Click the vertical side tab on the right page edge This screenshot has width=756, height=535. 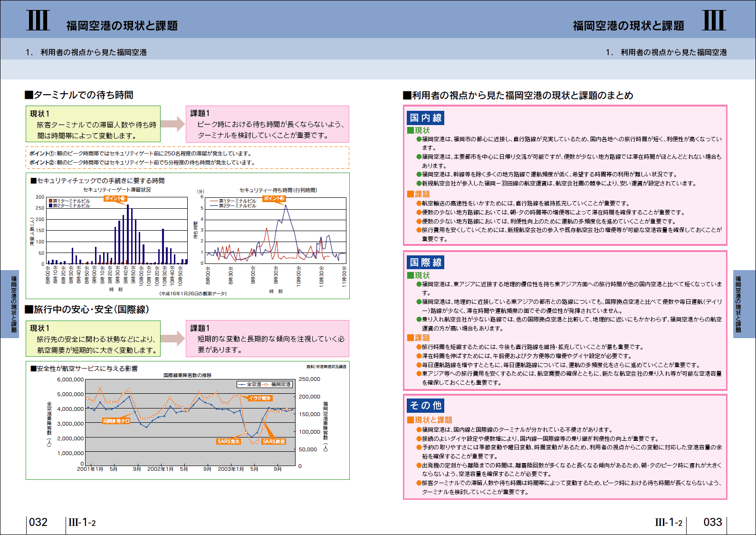[744, 304]
